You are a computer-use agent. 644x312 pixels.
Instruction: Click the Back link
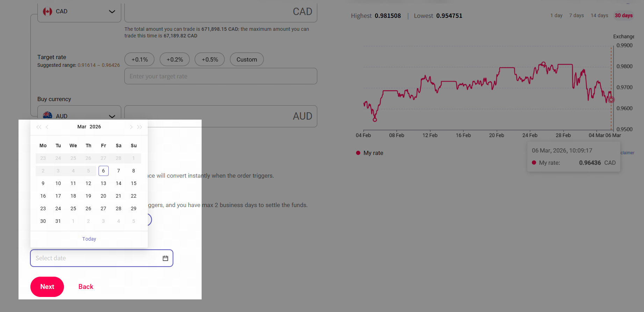pos(86,286)
